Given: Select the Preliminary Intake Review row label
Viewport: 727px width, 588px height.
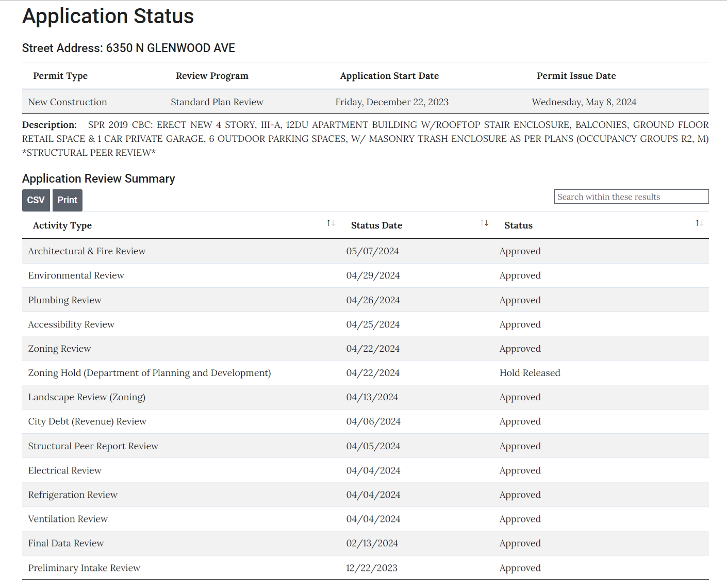Looking at the screenshot, I should (x=84, y=568).
